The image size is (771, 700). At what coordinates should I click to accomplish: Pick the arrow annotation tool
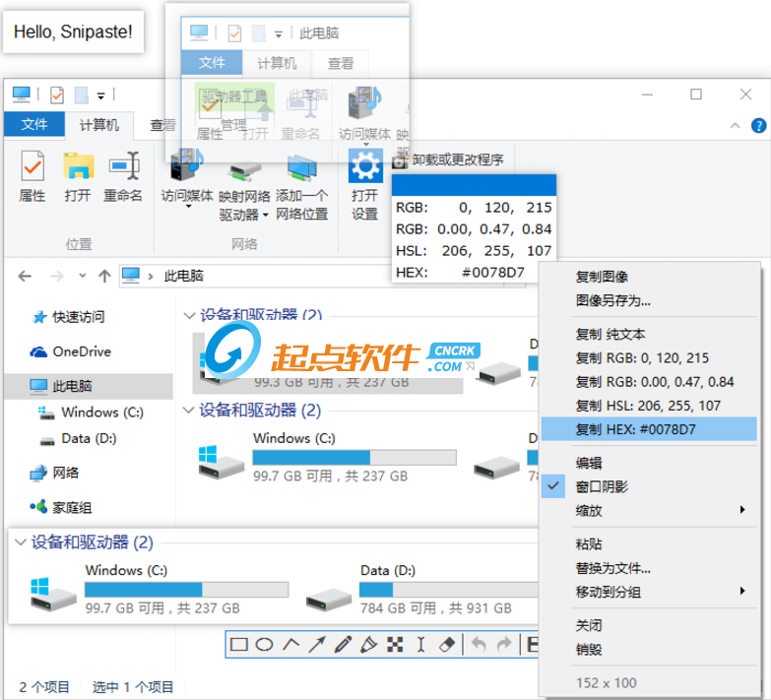tap(317, 645)
